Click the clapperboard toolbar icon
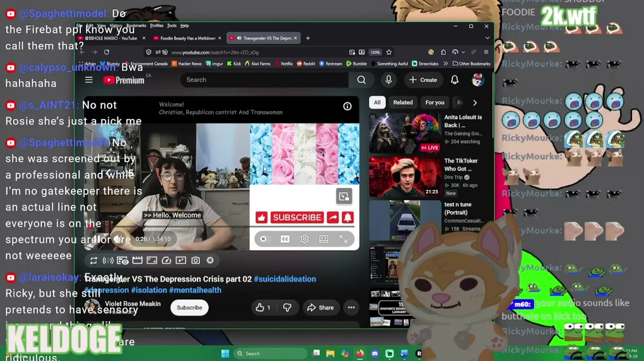 [x=137, y=260]
